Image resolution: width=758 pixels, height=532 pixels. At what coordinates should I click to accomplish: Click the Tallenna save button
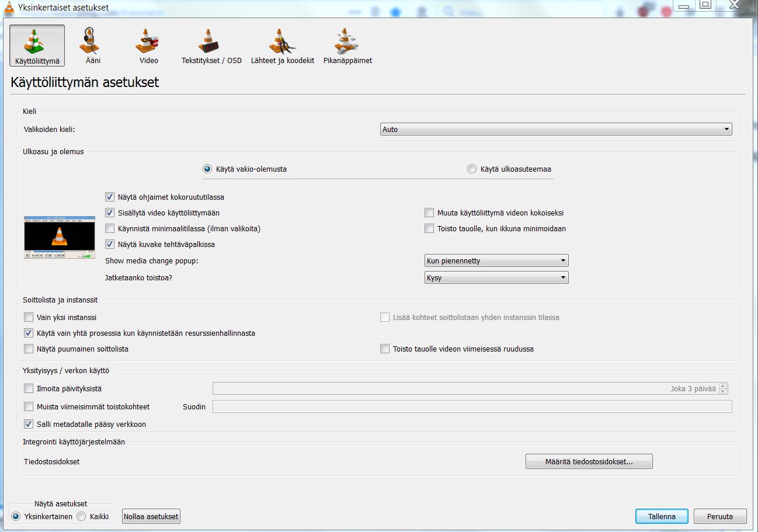(662, 517)
